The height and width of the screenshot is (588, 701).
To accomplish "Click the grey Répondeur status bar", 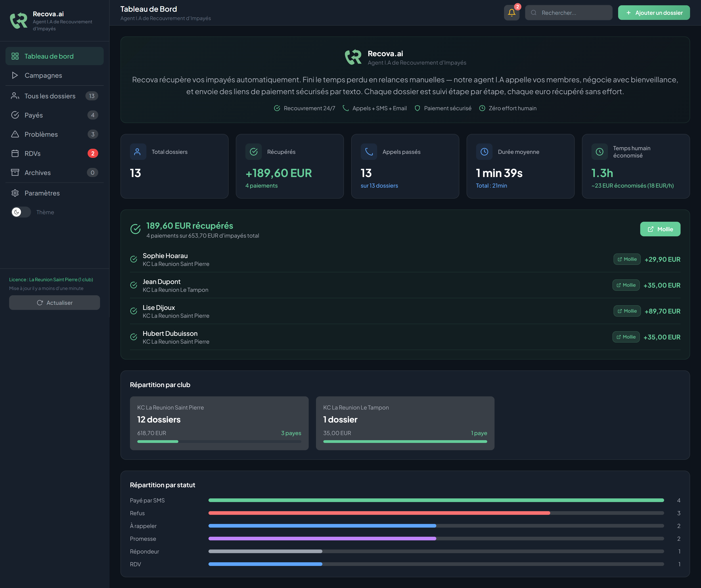I will click(265, 551).
